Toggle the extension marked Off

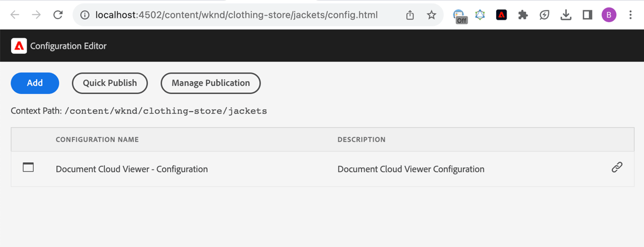click(x=460, y=16)
